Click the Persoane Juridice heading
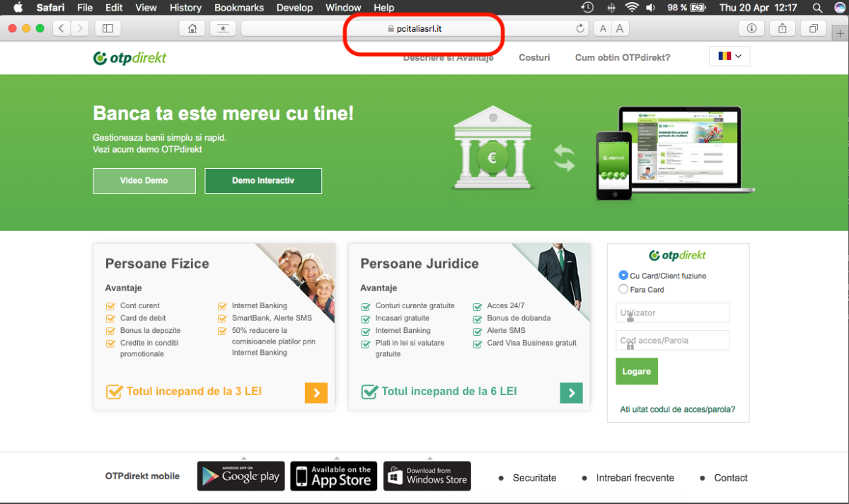Viewport: 849px width, 504px height. [420, 264]
